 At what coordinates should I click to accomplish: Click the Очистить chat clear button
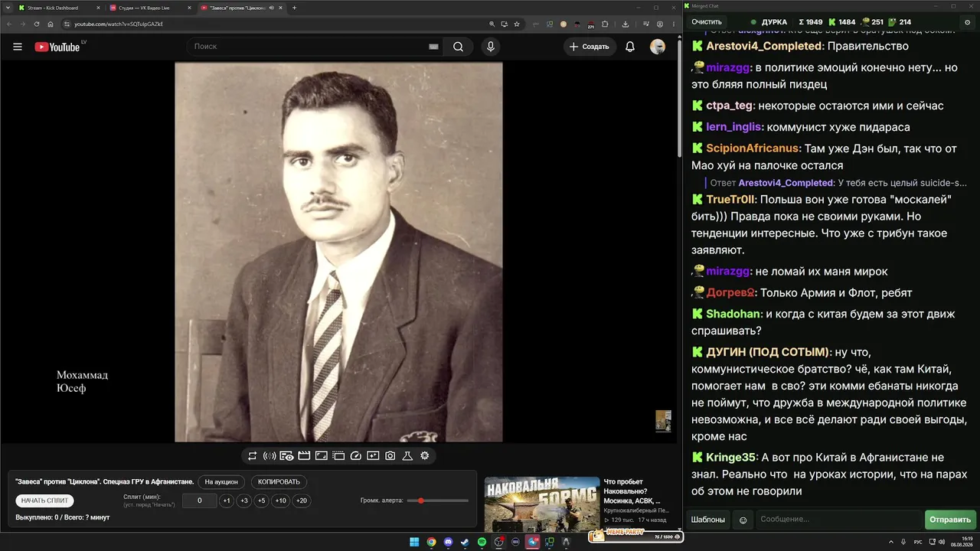point(707,22)
